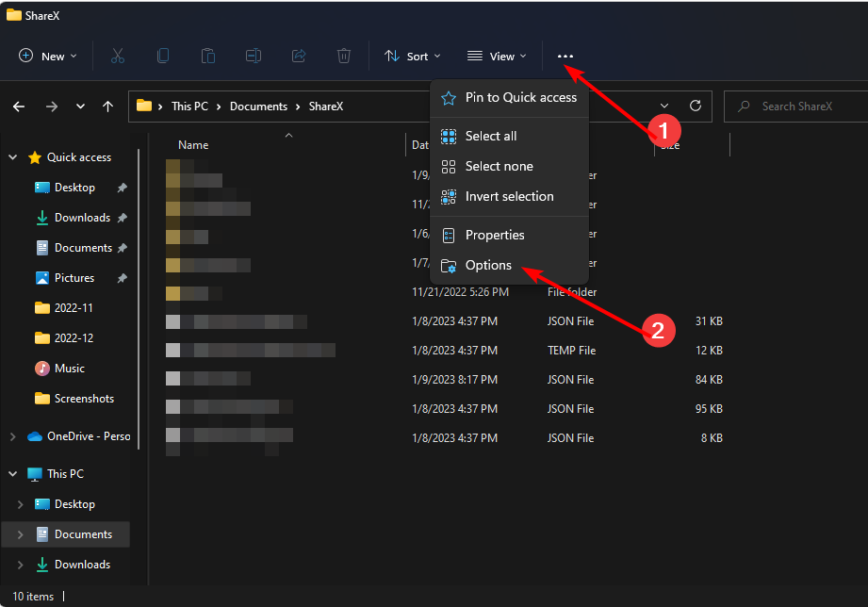Click the Copy icon in toolbar
The image size is (868, 607).
(x=163, y=56)
